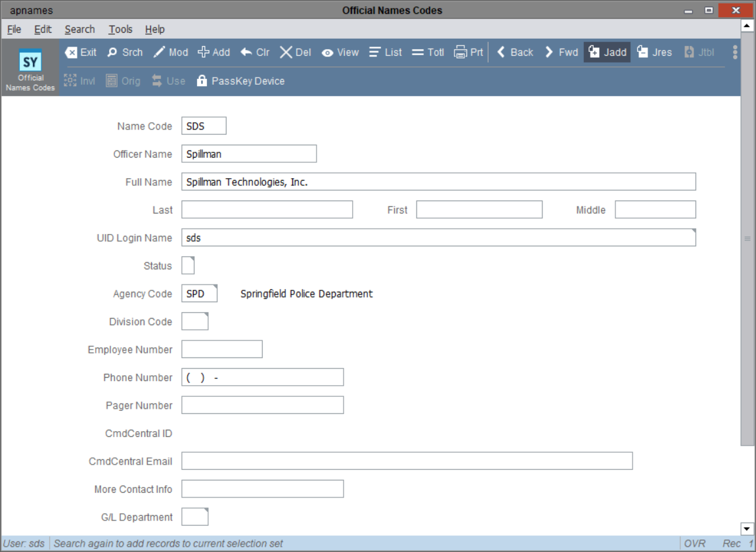Open the Search menu
The height and width of the screenshot is (552, 756).
pos(80,30)
